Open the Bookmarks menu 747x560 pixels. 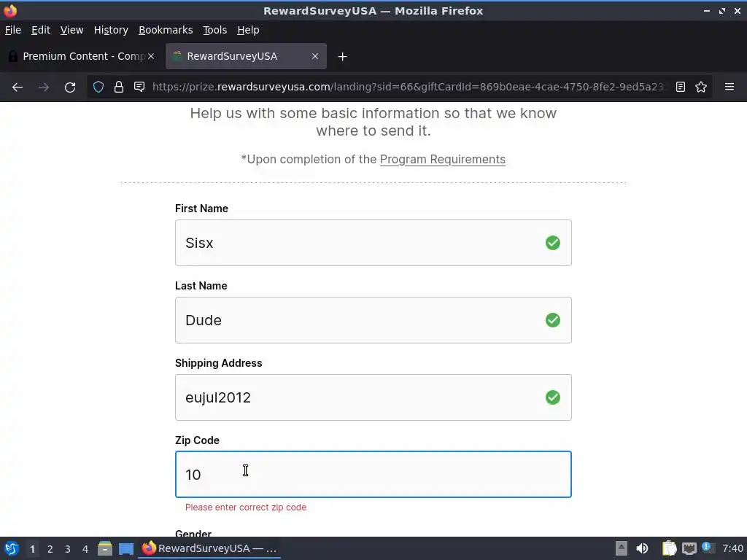pos(166,30)
